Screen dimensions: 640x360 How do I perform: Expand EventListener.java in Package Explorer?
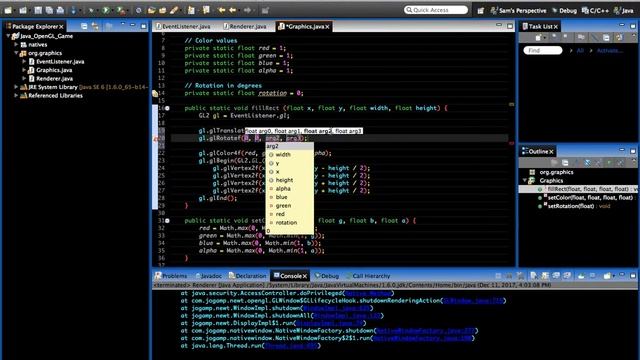(24, 62)
